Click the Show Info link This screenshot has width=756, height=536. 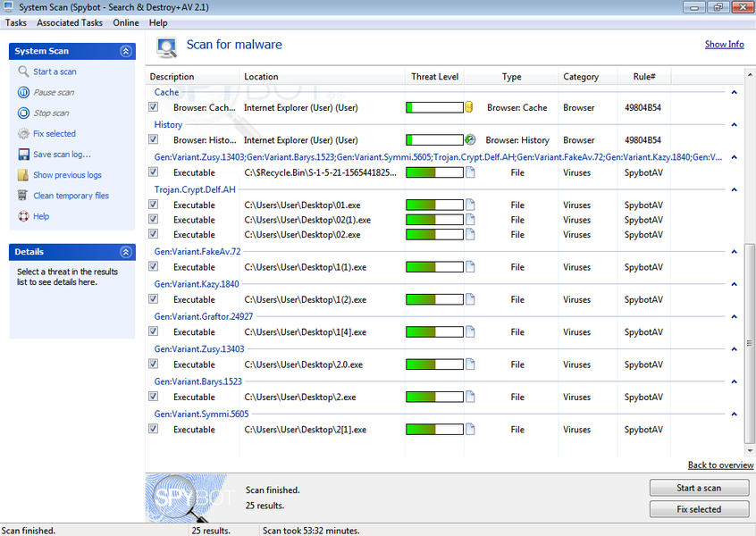724,45
